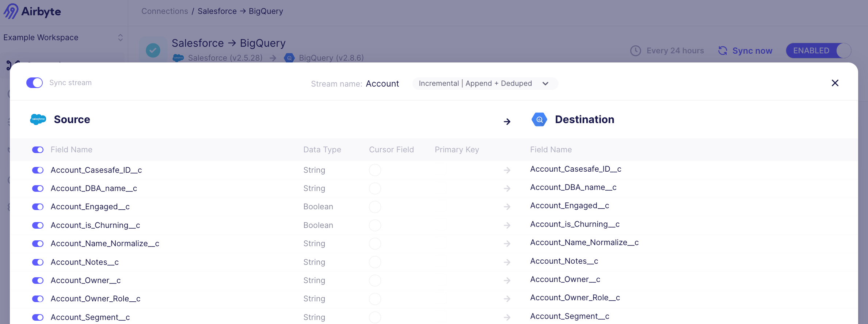Select Account_Owner__c cursor field radio
The height and width of the screenshot is (324, 868).
(375, 281)
